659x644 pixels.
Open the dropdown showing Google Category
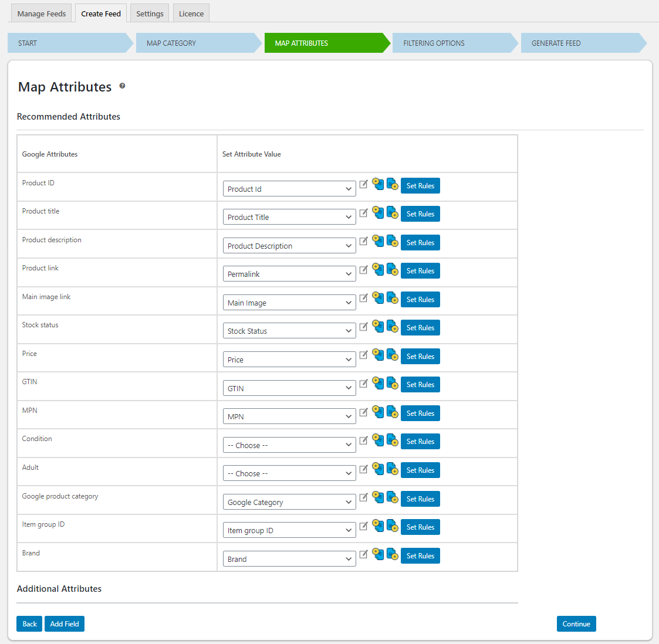[x=289, y=501]
